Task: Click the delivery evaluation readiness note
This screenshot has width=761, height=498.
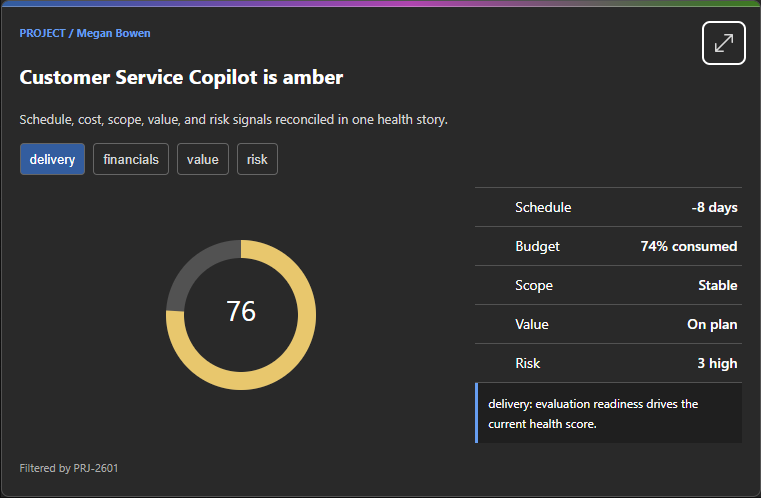Action: 608,413
